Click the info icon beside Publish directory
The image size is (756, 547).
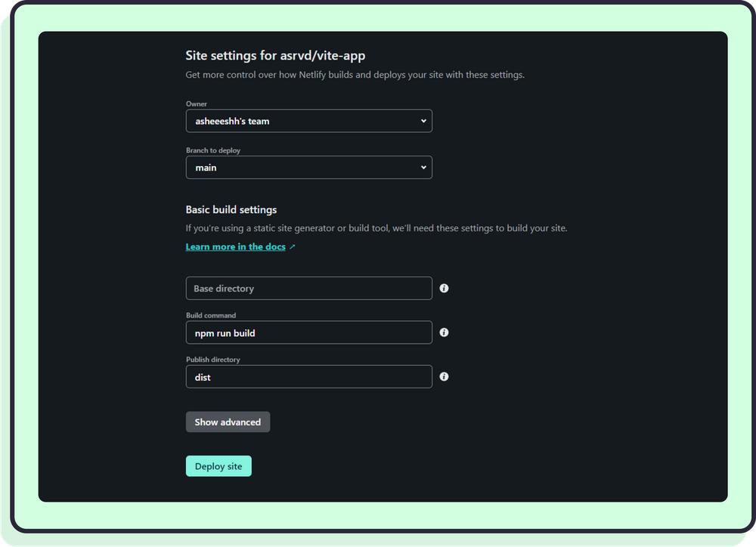pos(444,376)
